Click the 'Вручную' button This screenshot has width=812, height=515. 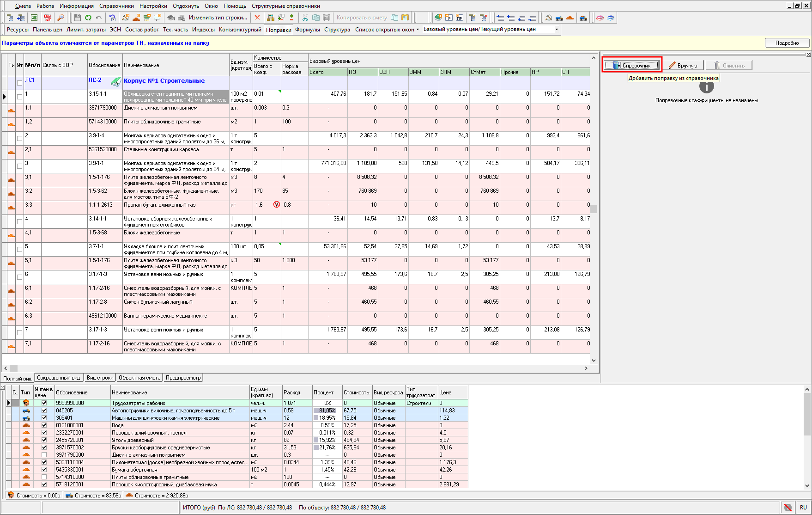pos(683,65)
